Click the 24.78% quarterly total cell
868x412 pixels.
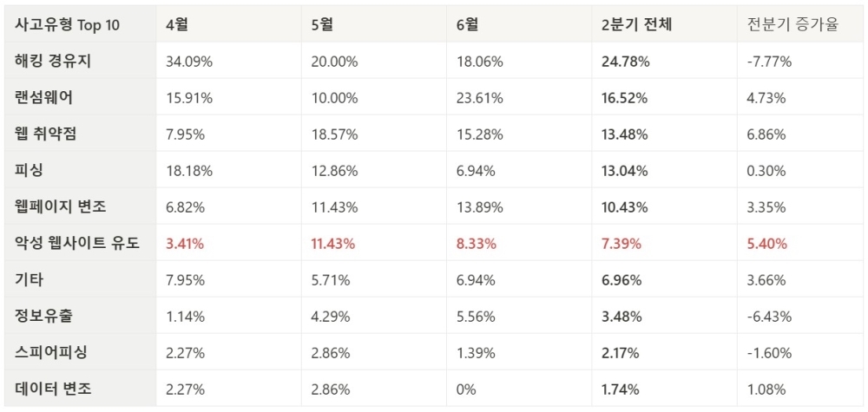pyautogui.click(x=626, y=62)
